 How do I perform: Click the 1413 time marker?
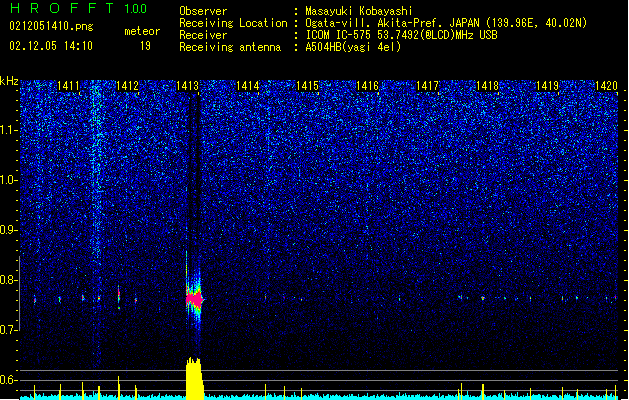187,86
